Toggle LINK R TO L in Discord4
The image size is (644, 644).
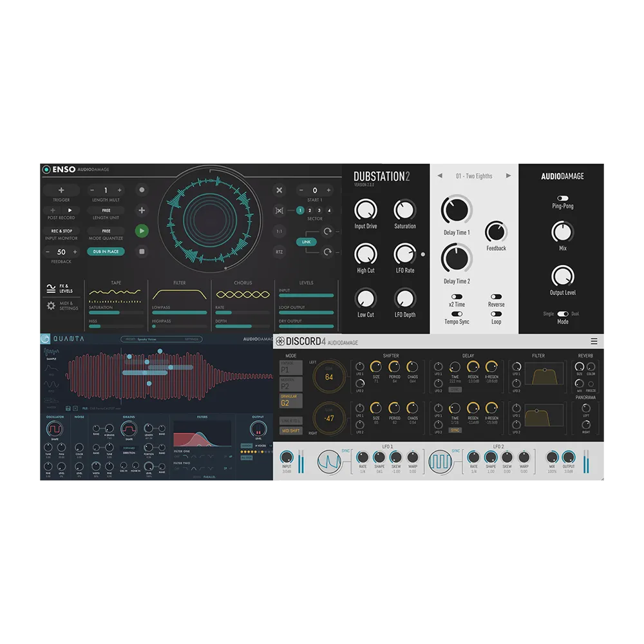pyautogui.click(x=291, y=421)
